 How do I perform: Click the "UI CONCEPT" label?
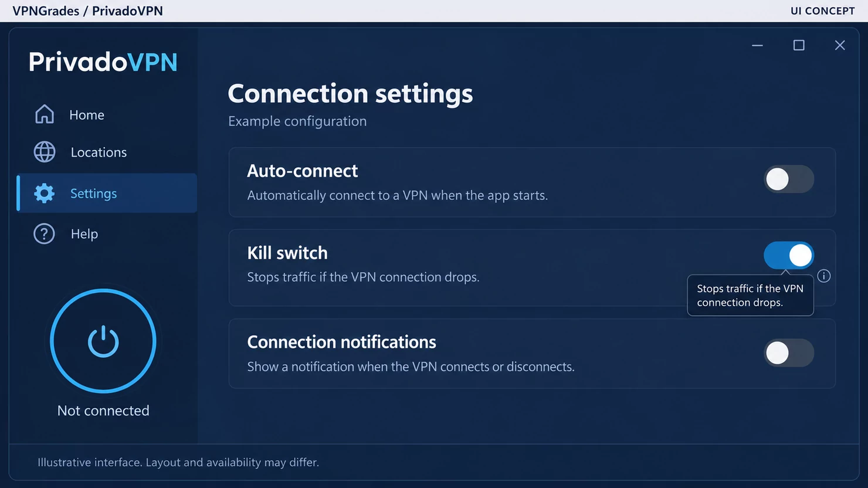point(823,11)
